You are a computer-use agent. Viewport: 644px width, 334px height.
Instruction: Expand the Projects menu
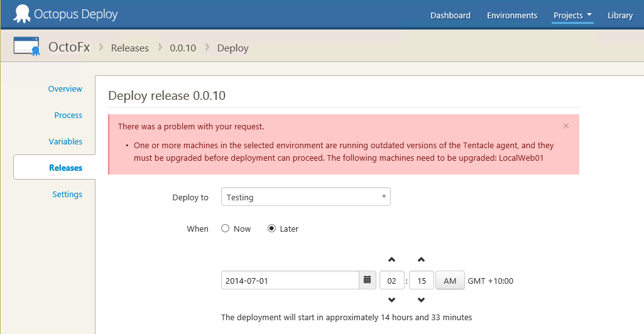[572, 15]
